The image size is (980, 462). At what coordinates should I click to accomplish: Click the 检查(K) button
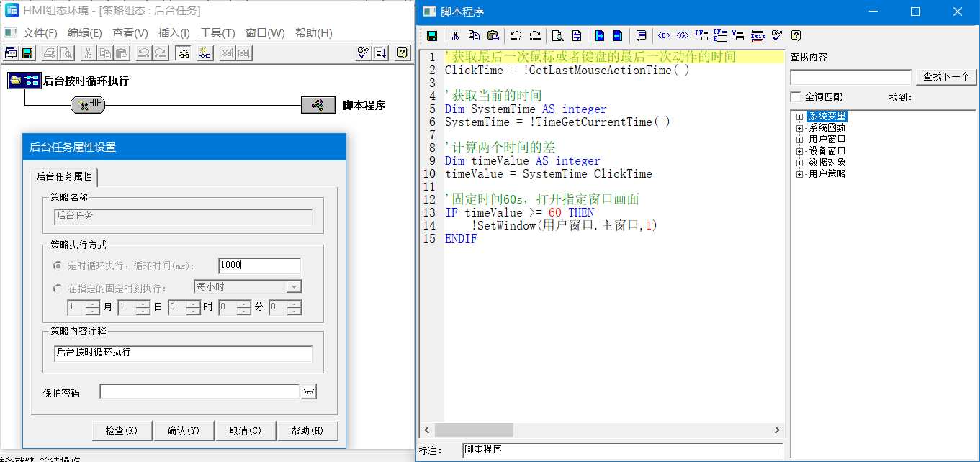click(x=122, y=430)
